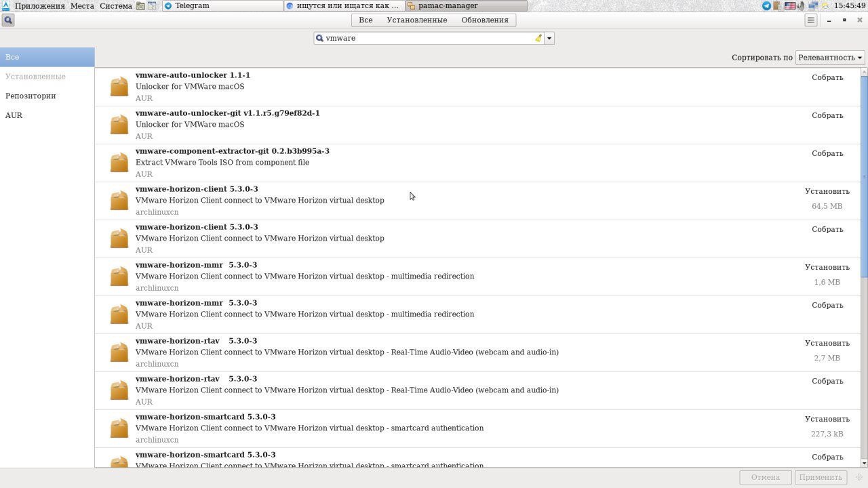Focus the search field containing 'vmware'
868x488 pixels.
point(429,38)
